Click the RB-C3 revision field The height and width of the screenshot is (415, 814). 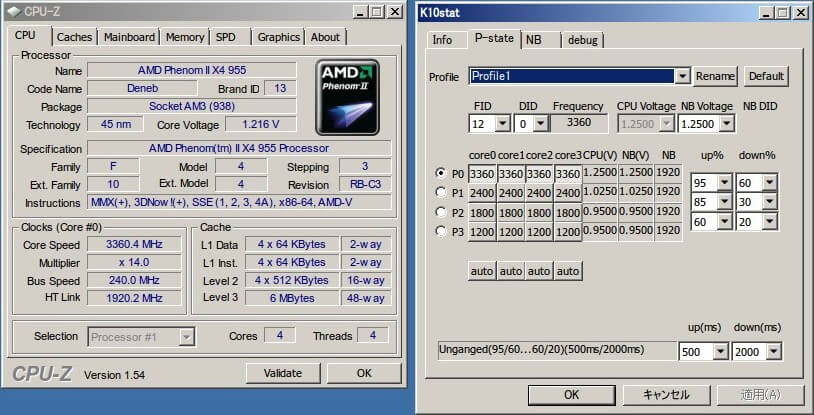(365, 184)
